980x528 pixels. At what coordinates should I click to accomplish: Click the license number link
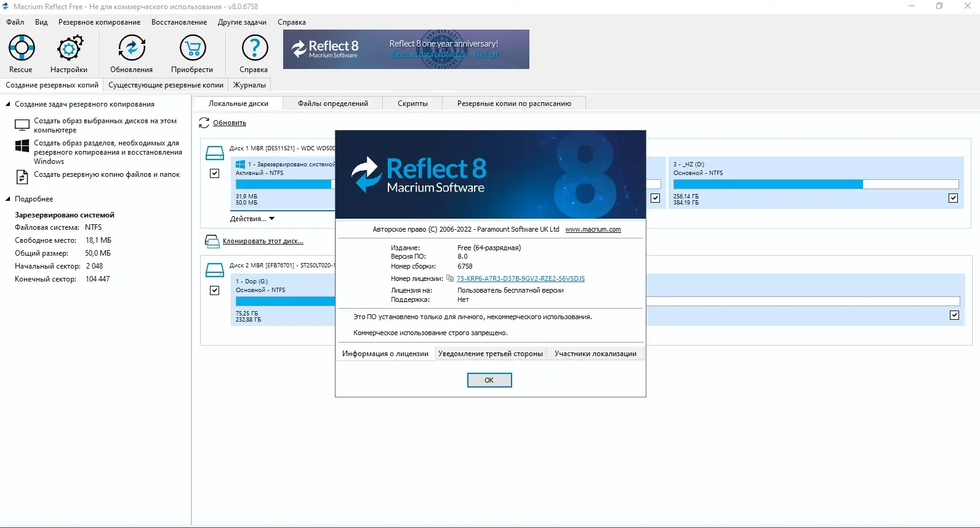pyautogui.click(x=521, y=279)
